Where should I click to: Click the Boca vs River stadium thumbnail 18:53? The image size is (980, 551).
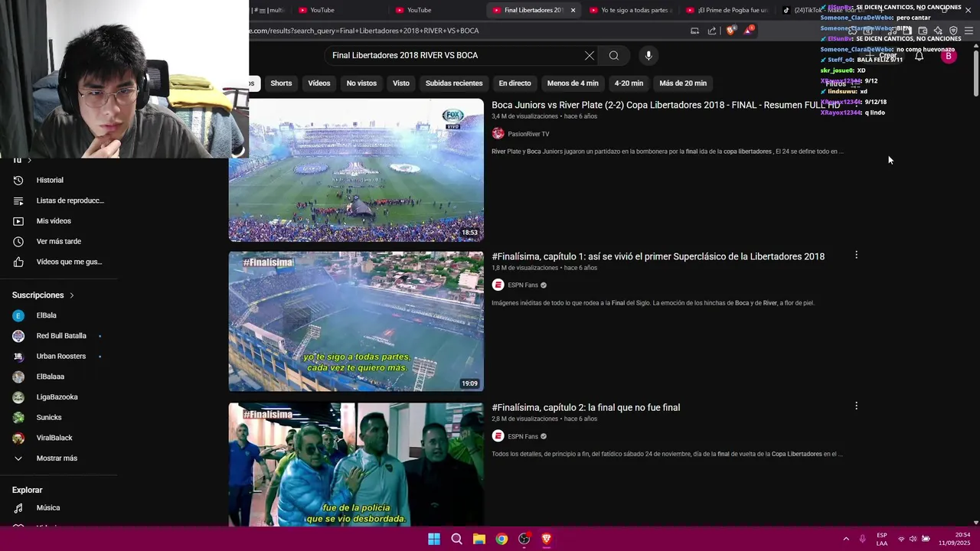pyautogui.click(x=356, y=170)
